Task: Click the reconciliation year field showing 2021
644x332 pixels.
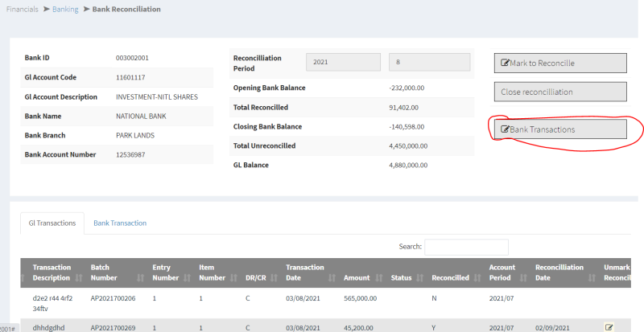Action: point(342,62)
